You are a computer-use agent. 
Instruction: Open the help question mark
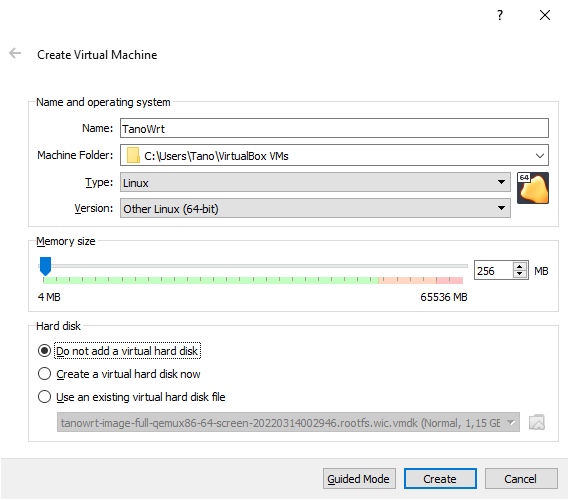pos(500,15)
